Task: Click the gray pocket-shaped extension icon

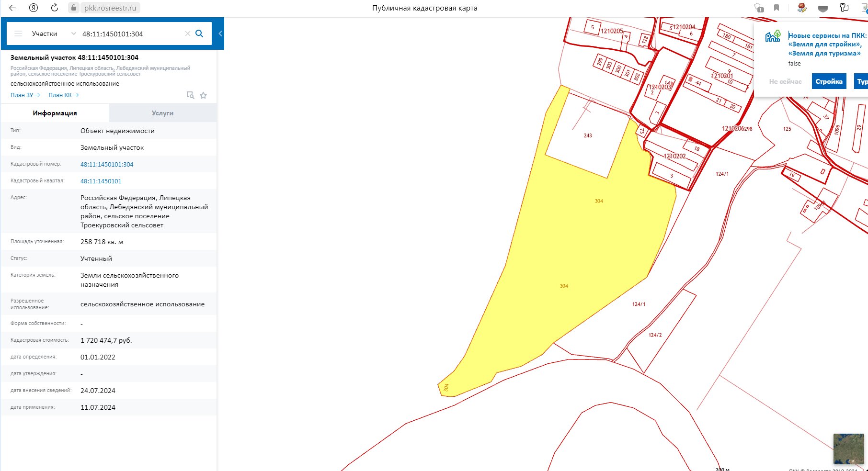Action: (x=822, y=8)
